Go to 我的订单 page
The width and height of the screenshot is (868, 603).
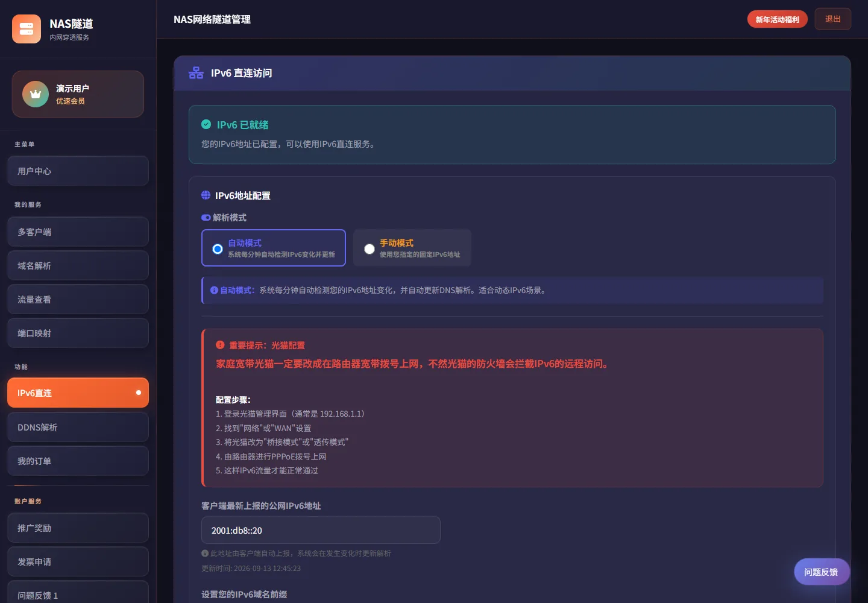coord(78,461)
